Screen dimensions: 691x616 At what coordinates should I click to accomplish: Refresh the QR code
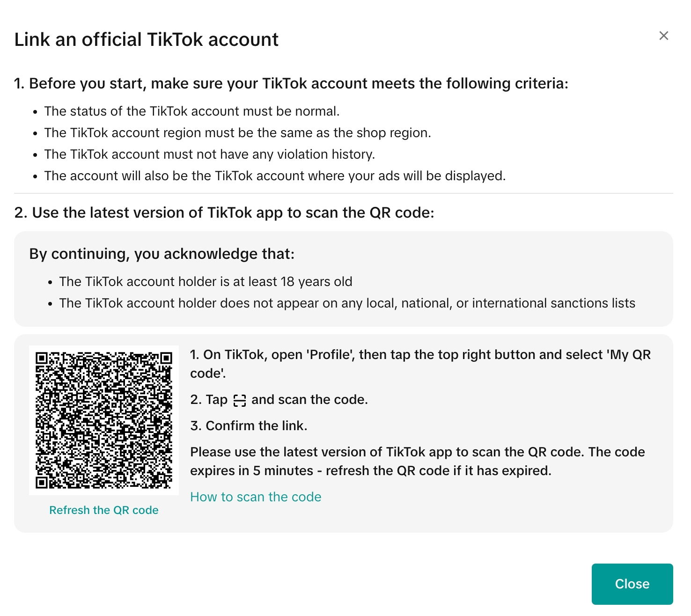click(104, 510)
